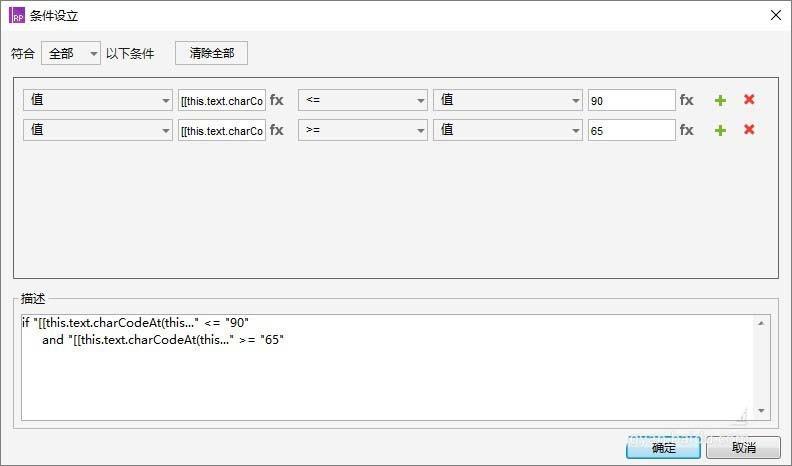Click expression field in the >= row
This screenshot has width=792, height=466.
pyautogui.click(x=222, y=130)
